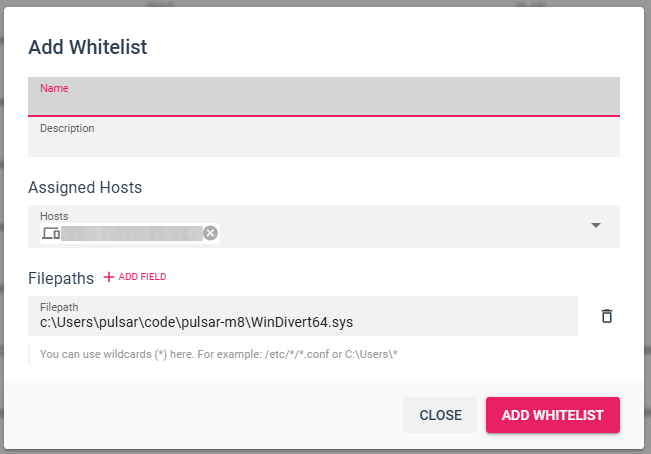Focus the Name input field
This screenshot has height=454, width=651.
[x=324, y=103]
